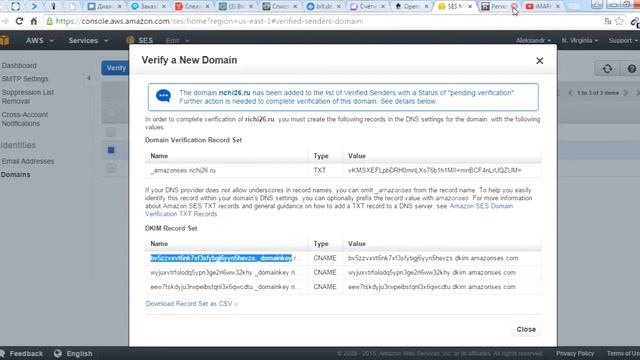Click the browser home icon
The height and width of the screenshot is (360, 640).
point(34,21)
